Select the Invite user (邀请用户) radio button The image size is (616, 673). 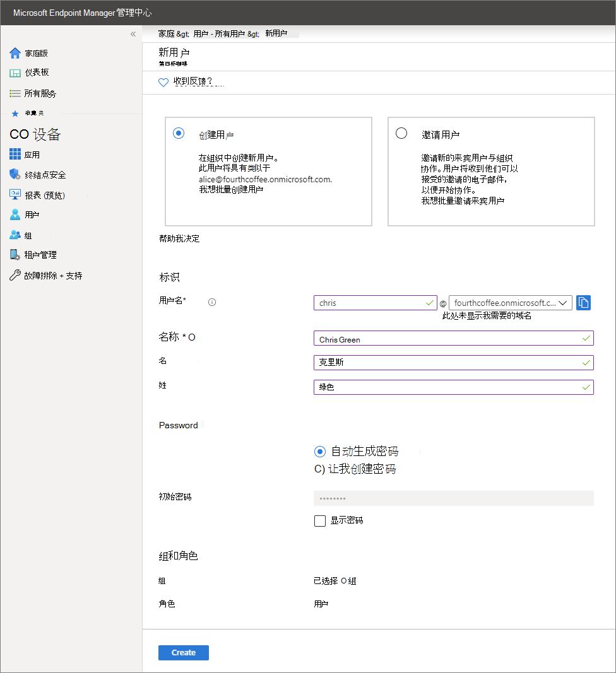tap(401, 133)
